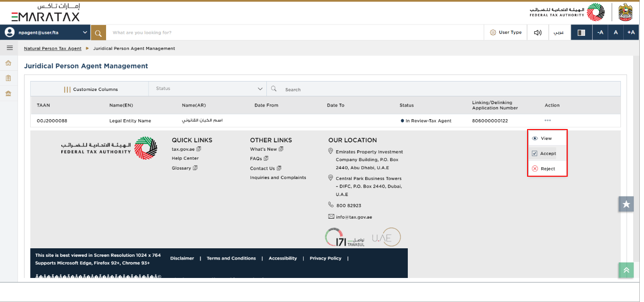644x302 pixels.
Task: Toggle the audio speaker icon
Action: (537, 33)
